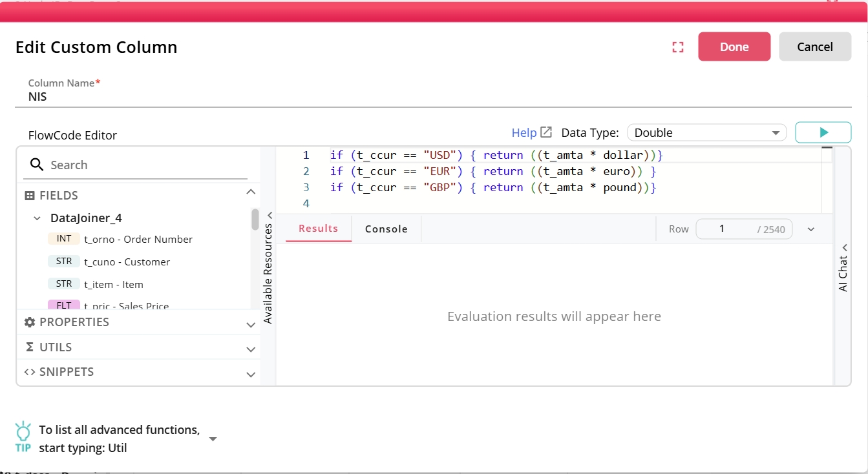Click the Column Name field containing NIS
The height and width of the screenshot is (474, 868).
click(x=433, y=97)
